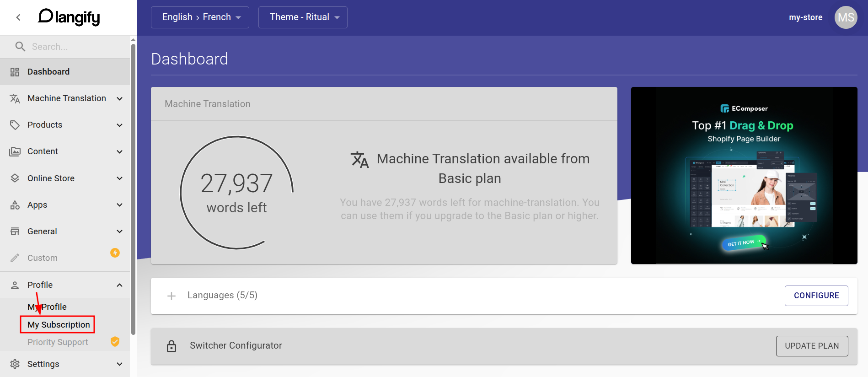Screen dimensions: 868x377
Task: Click the Languages (5/5) row label
Action: [x=222, y=295]
